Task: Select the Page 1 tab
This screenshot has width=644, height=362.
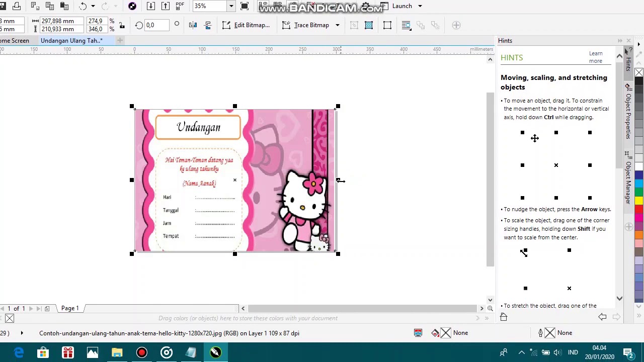Action: [x=70, y=308]
